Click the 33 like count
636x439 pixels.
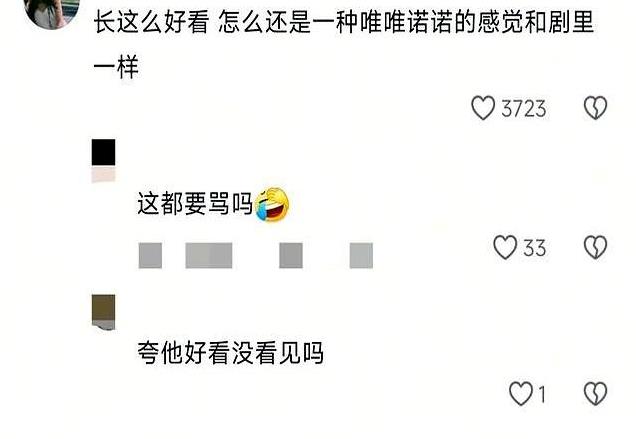pos(535,248)
